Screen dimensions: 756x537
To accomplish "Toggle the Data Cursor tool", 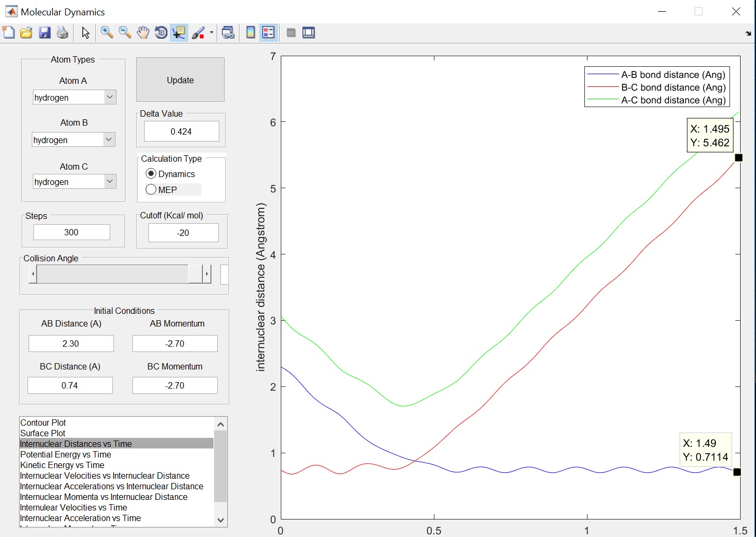I will tap(179, 33).
